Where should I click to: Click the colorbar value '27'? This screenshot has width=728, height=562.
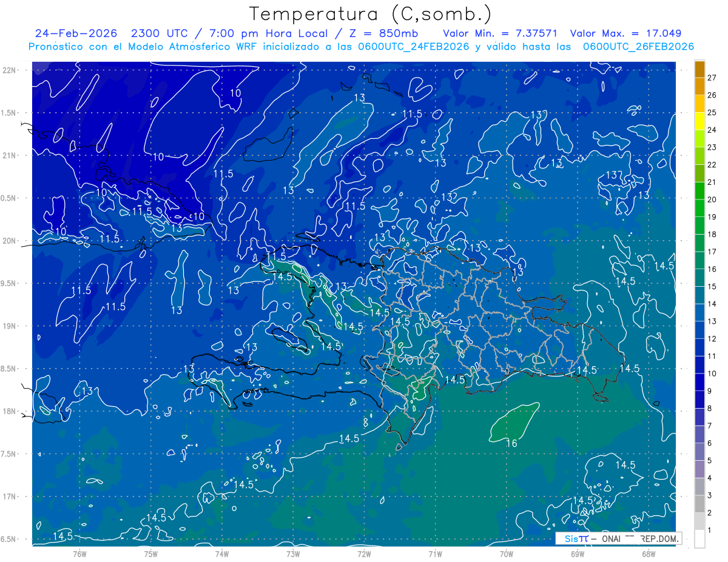point(712,78)
